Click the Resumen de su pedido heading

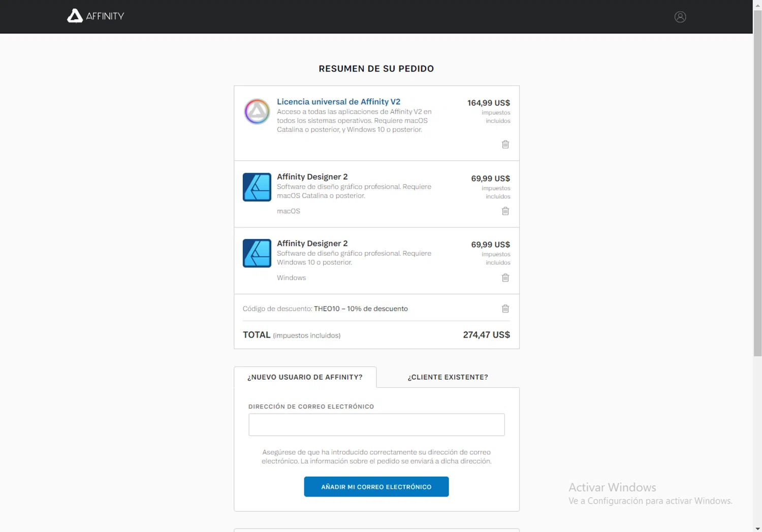click(376, 69)
